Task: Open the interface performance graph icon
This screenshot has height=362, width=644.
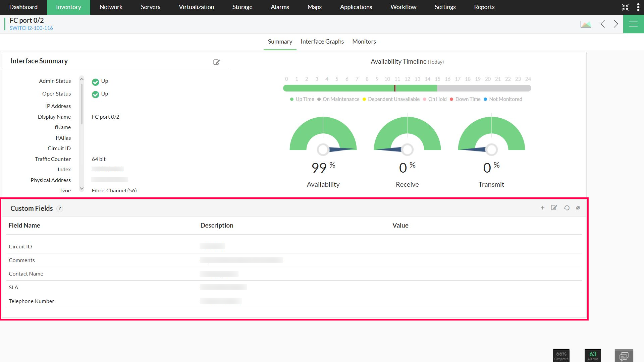Action: (x=586, y=23)
